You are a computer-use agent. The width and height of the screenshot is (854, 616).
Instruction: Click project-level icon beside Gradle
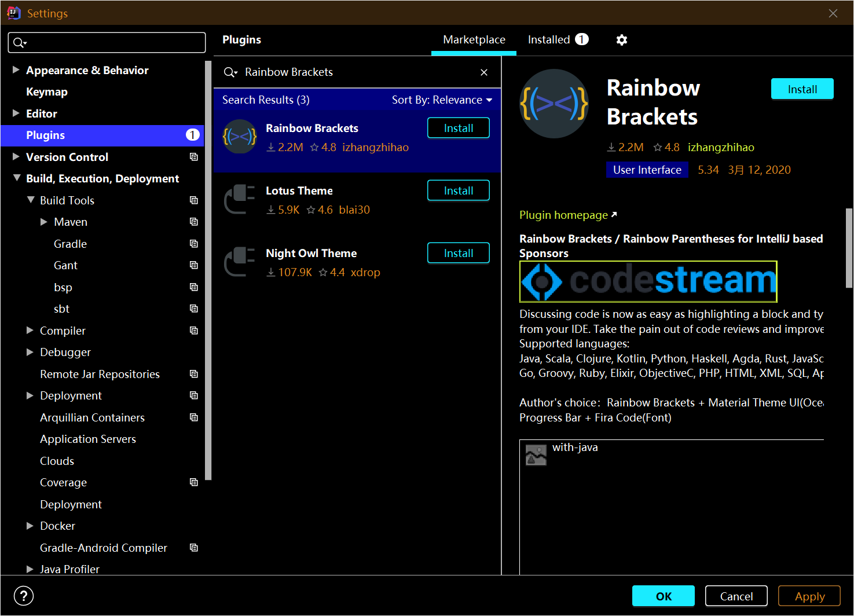click(194, 244)
